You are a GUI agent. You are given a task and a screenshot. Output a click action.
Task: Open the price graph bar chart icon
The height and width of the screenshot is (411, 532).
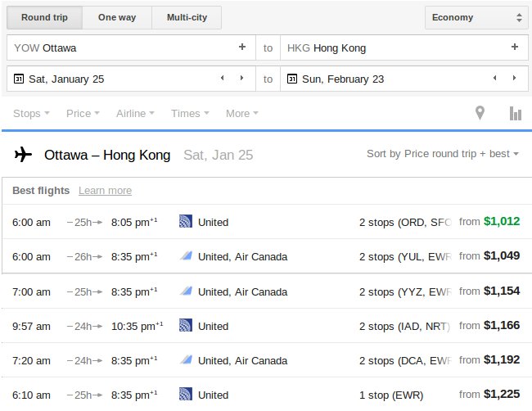click(x=515, y=113)
